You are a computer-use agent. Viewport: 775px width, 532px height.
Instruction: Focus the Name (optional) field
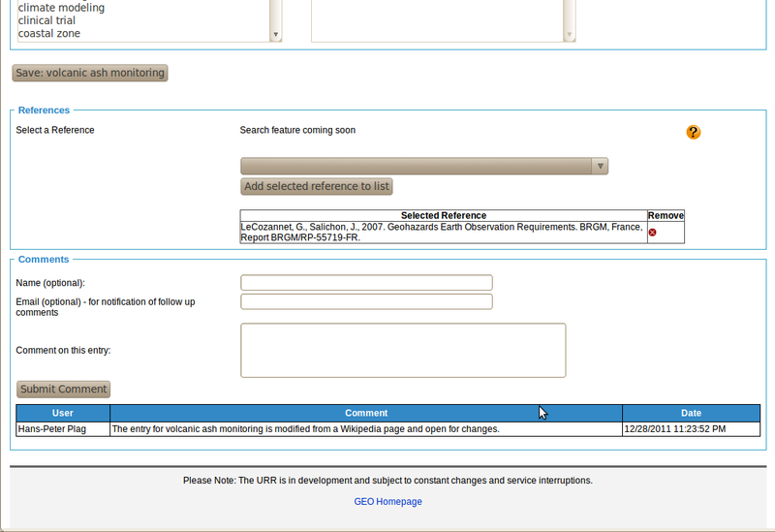(366, 283)
